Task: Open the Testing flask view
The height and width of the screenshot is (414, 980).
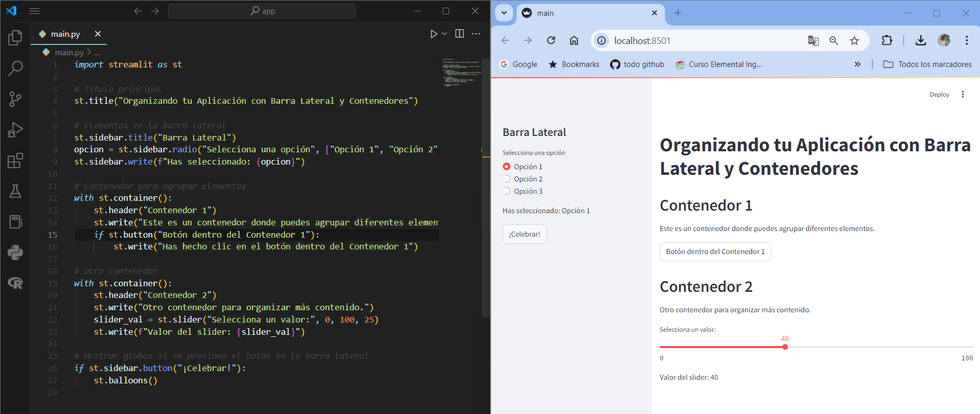Action: [x=15, y=191]
